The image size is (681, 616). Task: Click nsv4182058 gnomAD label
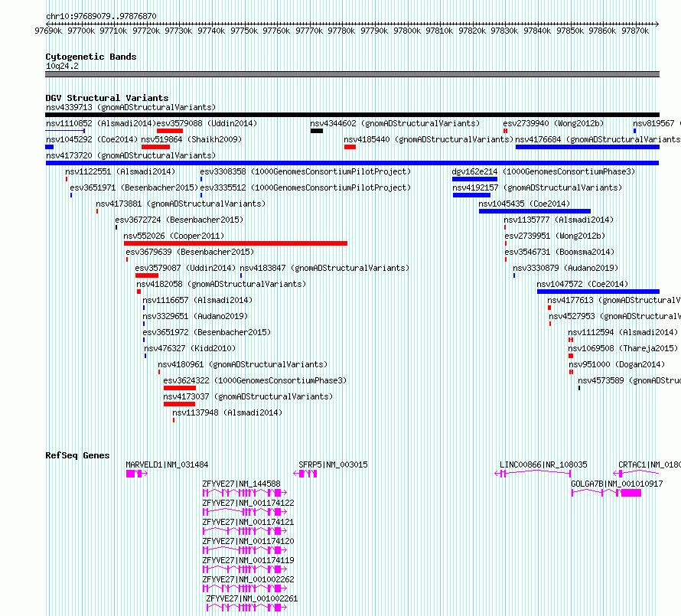(x=221, y=284)
